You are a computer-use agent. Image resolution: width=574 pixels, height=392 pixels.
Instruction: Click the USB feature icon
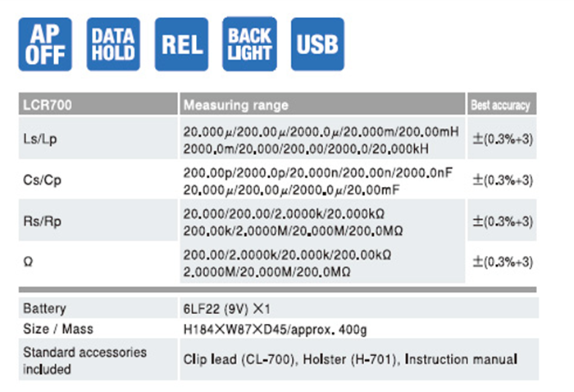[318, 44]
